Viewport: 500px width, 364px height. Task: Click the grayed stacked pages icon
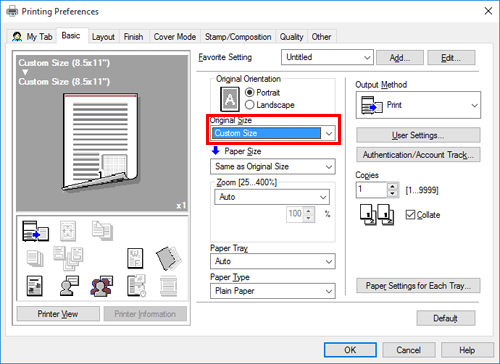[35, 259]
